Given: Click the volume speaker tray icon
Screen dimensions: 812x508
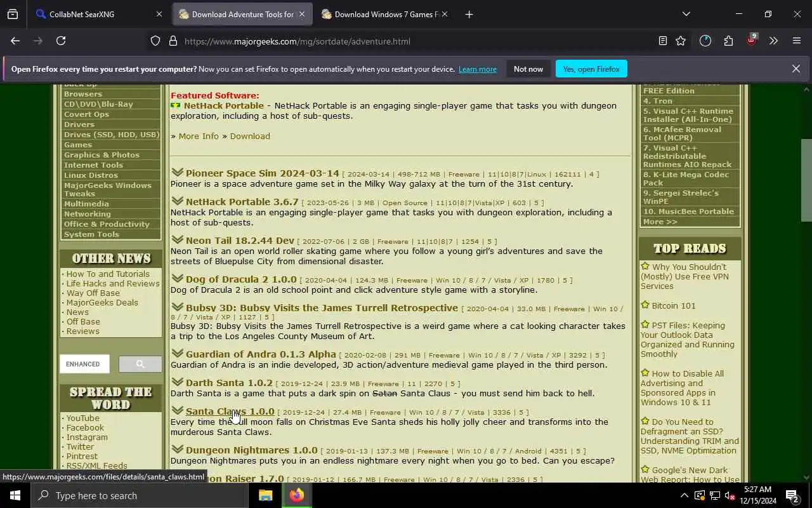Looking at the screenshot, I should pos(729,495).
